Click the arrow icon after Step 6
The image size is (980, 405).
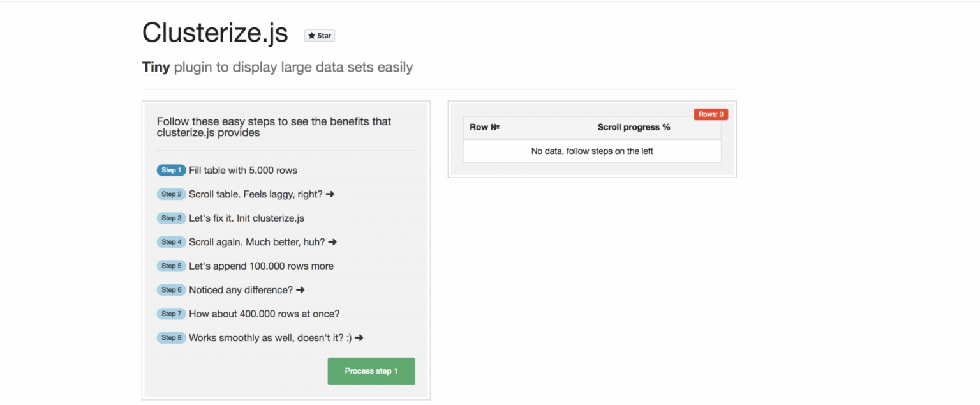point(300,289)
